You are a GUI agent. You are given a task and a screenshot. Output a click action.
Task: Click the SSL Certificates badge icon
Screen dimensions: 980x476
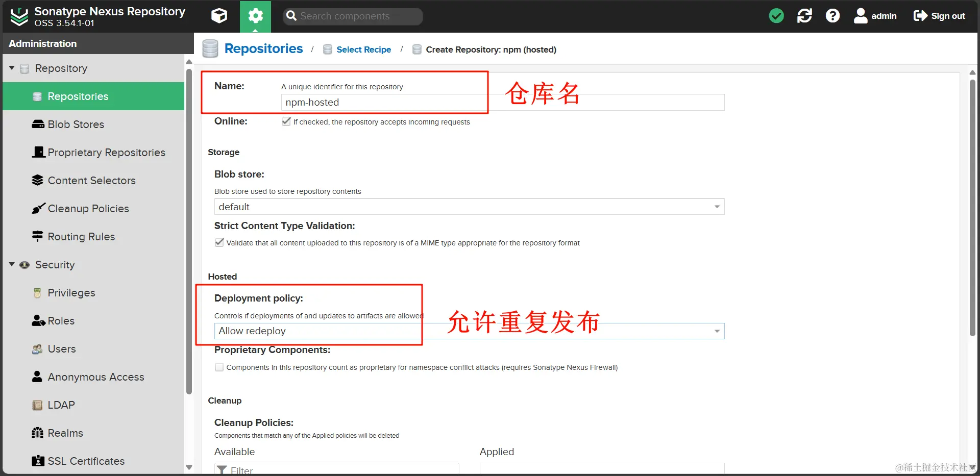tap(38, 461)
